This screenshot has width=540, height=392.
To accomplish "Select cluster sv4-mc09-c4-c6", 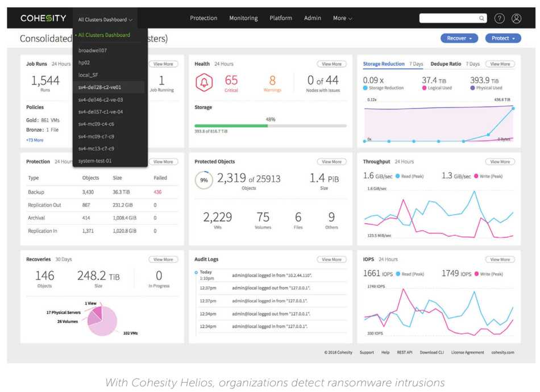I will point(96,124).
